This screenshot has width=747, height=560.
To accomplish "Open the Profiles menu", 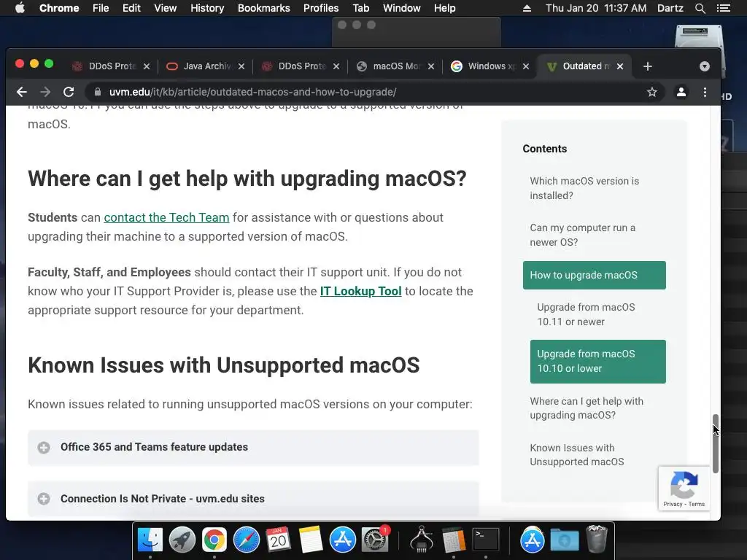I will coord(321,8).
